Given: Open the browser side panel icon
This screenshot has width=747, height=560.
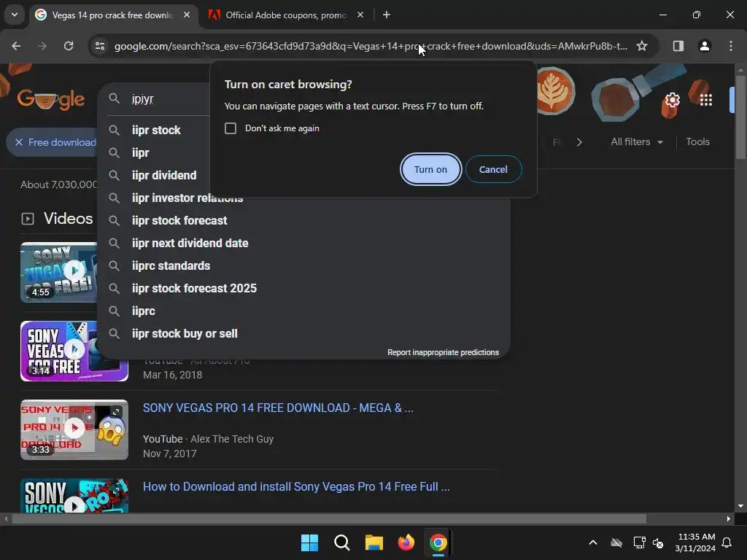Looking at the screenshot, I should [678, 46].
